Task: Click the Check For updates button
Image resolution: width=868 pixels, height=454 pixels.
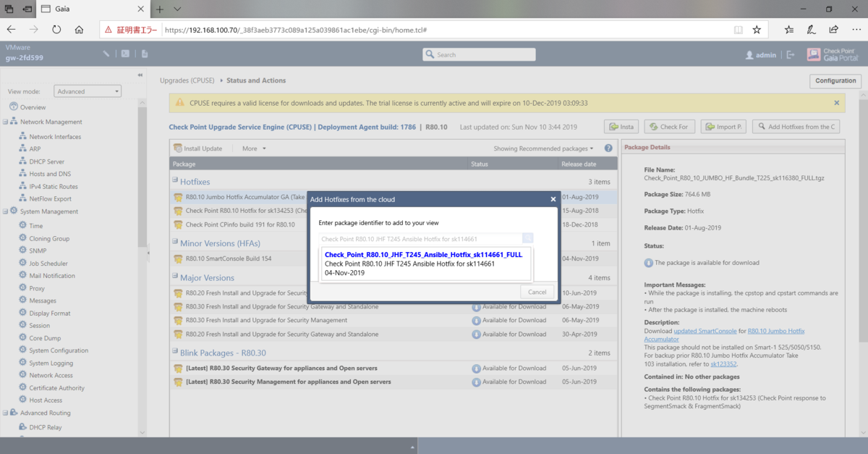Action: (669, 127)
